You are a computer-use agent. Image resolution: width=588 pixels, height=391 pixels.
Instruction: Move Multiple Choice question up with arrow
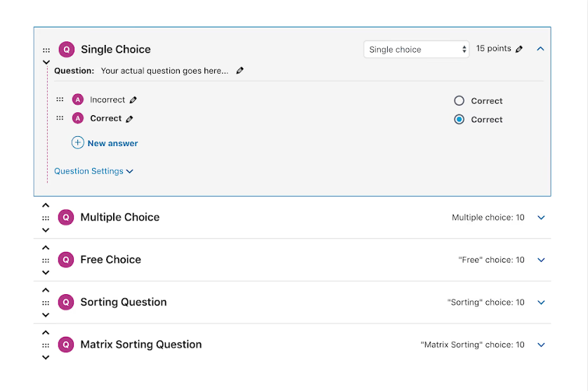click(46, 205)
